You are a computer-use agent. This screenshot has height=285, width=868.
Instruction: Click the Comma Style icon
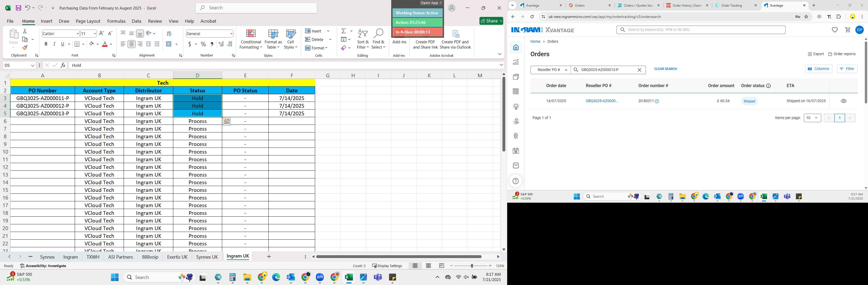tap(212, 44)
